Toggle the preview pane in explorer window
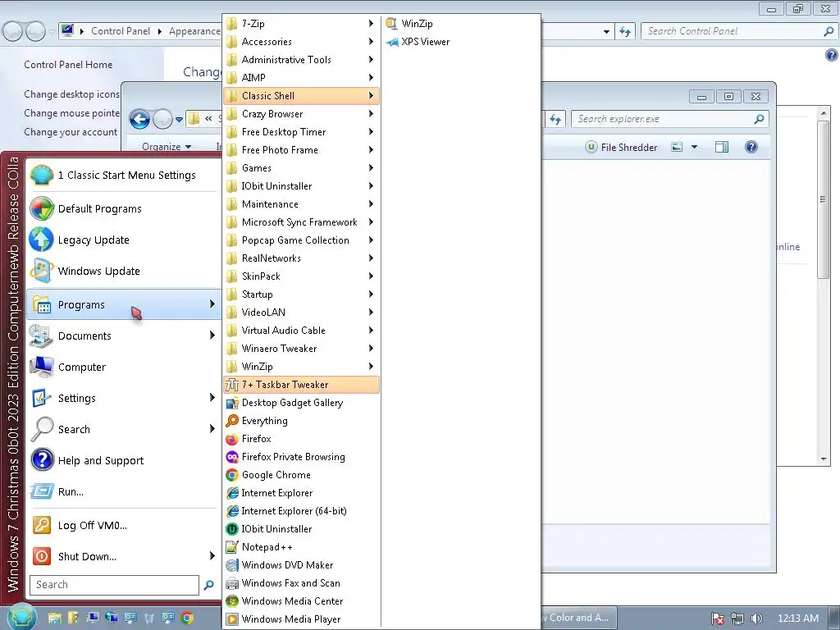The height and width of the screenshot is (630, 840). pos(722,148)
